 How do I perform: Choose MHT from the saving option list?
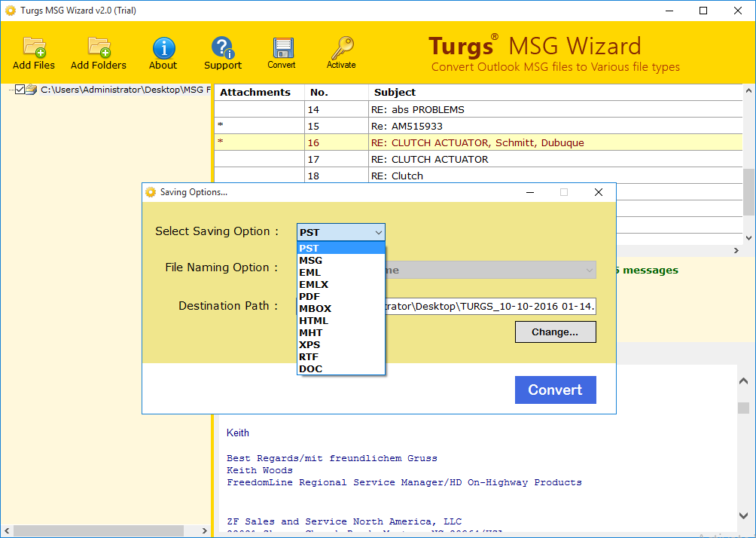coord(341,332)
